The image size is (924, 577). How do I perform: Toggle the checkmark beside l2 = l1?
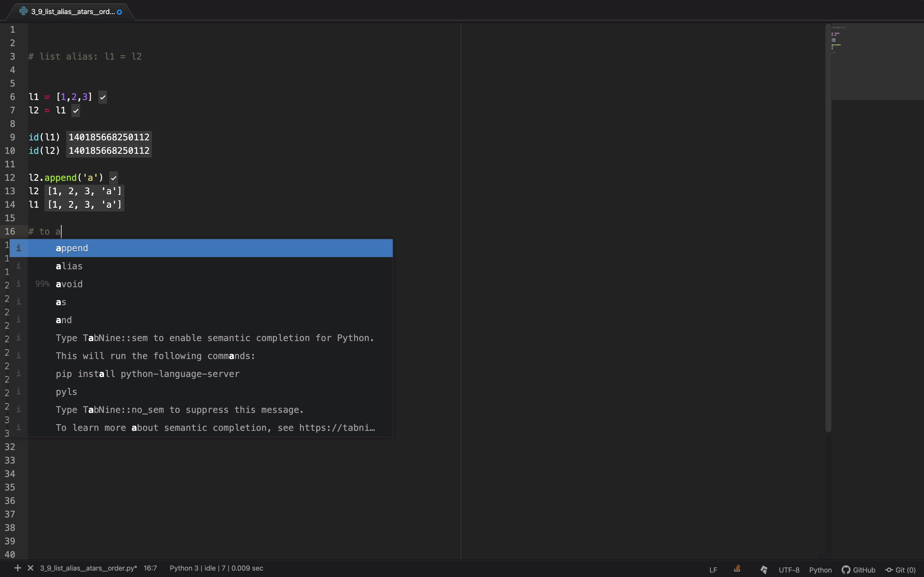76,111
